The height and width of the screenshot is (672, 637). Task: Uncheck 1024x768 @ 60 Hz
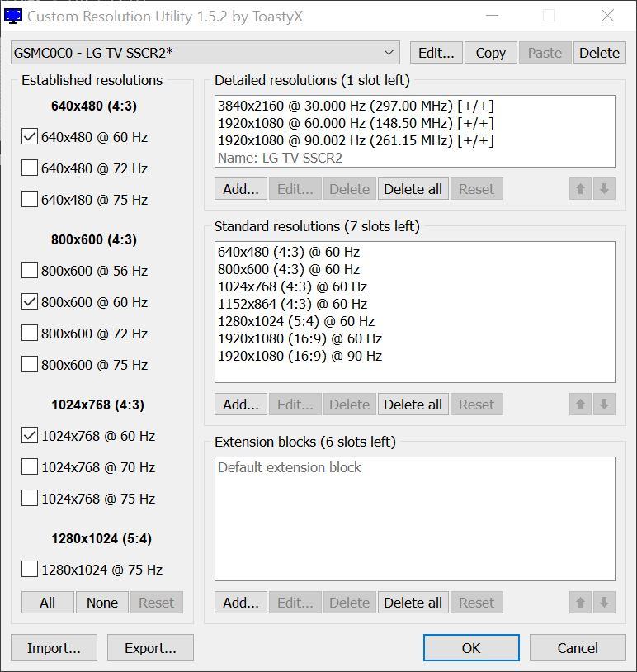[30, 435]
